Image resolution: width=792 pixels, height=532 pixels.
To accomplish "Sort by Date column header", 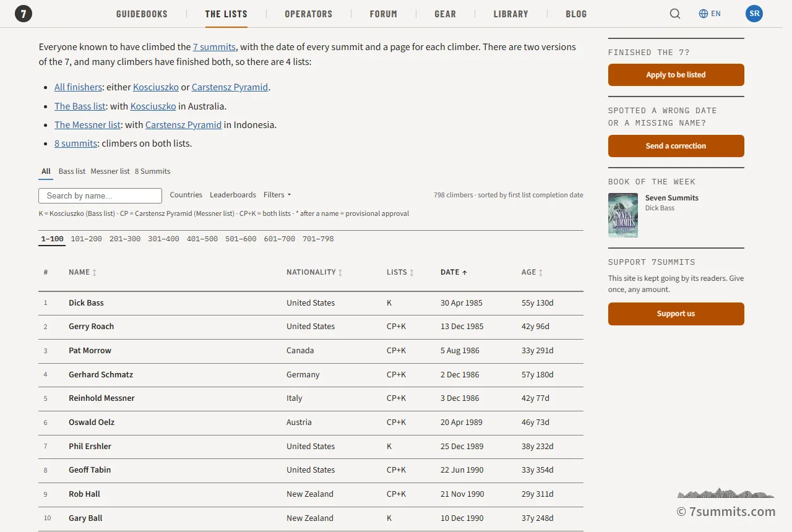I will pos(454,272).
